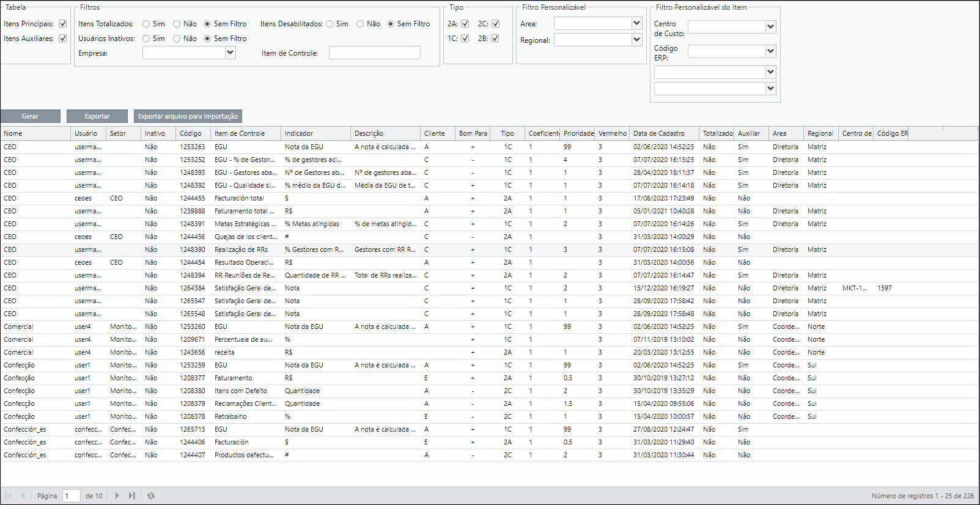Sort by the Vermelho column header
The image size is (980, 505).
613,133
